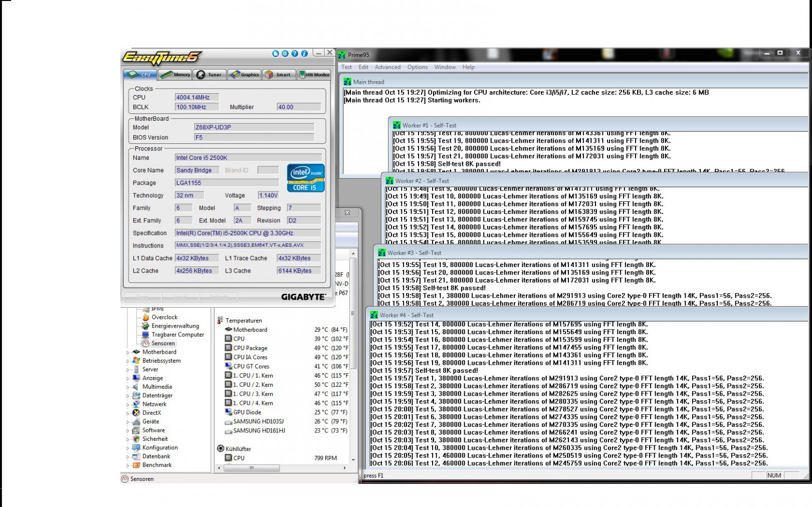Image resolution: width=812 pixels, height=507 pixels.
Task: Click the 'Sensoren' status bar label
Action: 142,479
